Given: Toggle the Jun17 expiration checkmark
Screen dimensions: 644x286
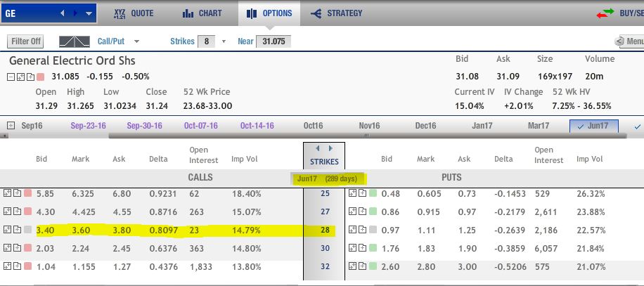Looking at the screenshot, I should (x=581, y=126).
